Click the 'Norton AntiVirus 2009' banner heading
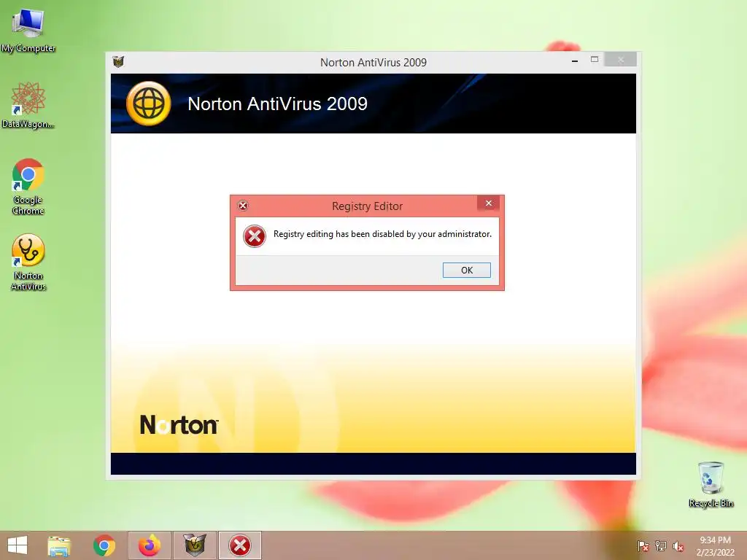The height and width of the screenshot is (560, 747). point(277,104)
